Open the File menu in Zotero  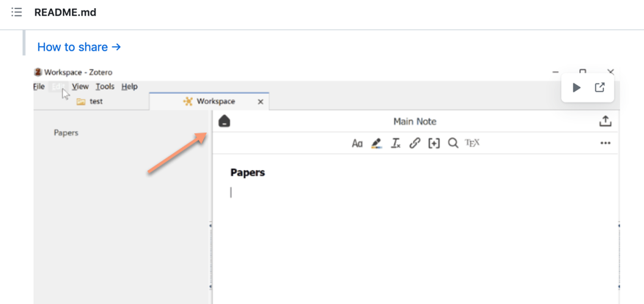pyautogui.click(x=39, y=86)
